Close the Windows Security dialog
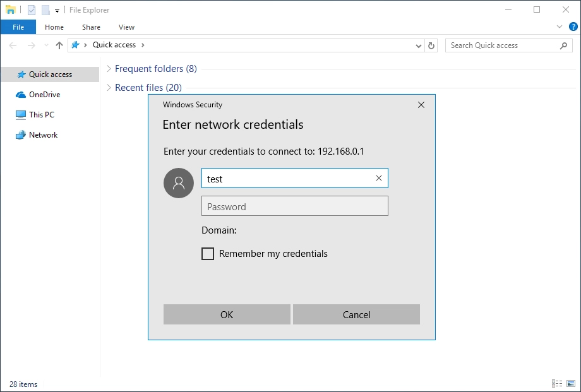Image resolution: width=581 pixels, height=392 pixels. [421, 105]
